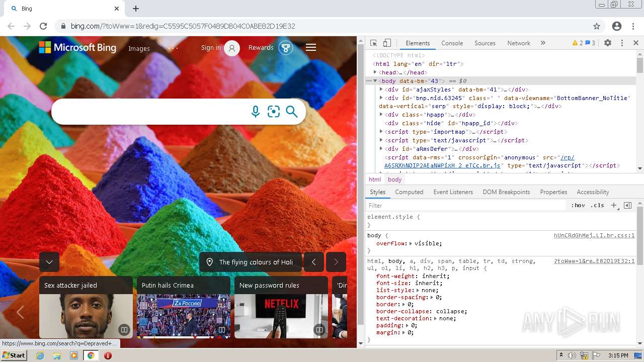This screenshot has width=644, height=362.
Task: Click the styles Filter field
Action: (466, 205)
